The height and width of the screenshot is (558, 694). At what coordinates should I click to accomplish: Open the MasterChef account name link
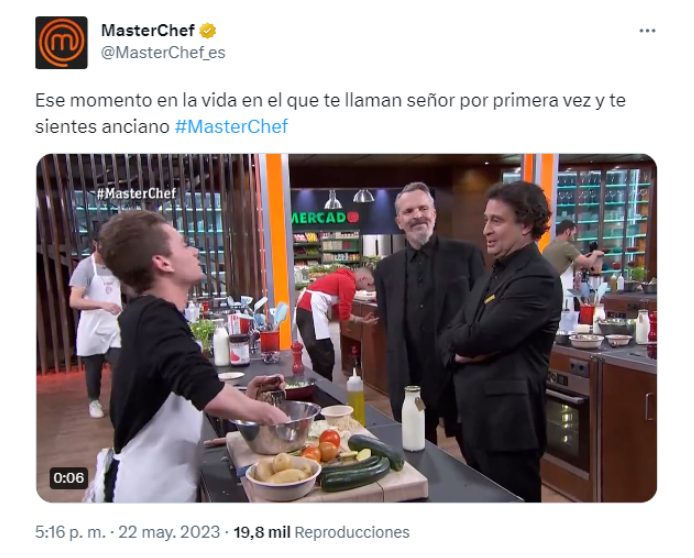click(148, 31)
